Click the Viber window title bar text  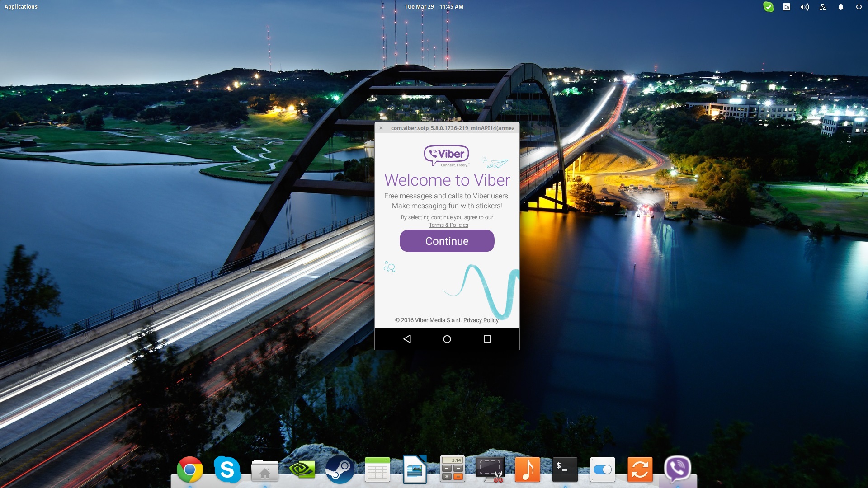(452, 128)
